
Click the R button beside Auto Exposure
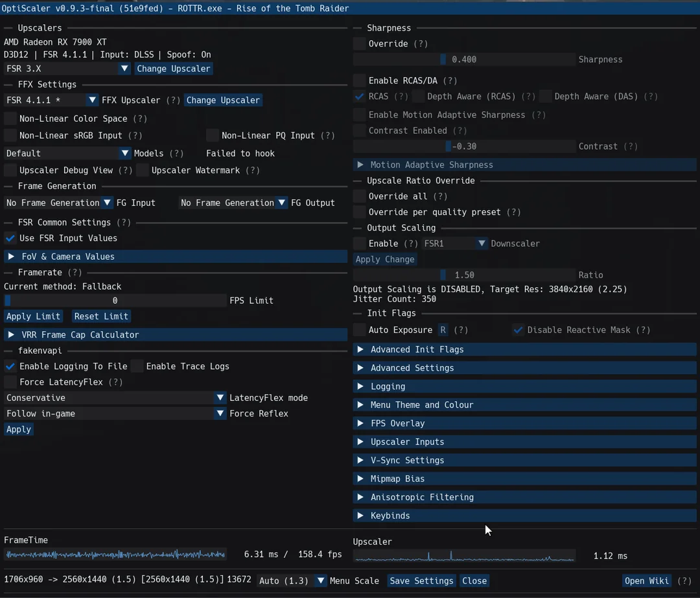pyautogui.click(x=443, y=330)
